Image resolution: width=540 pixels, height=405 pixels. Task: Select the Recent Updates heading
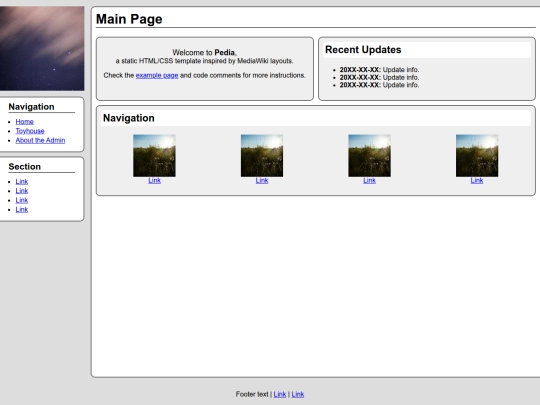coord(363,50)
